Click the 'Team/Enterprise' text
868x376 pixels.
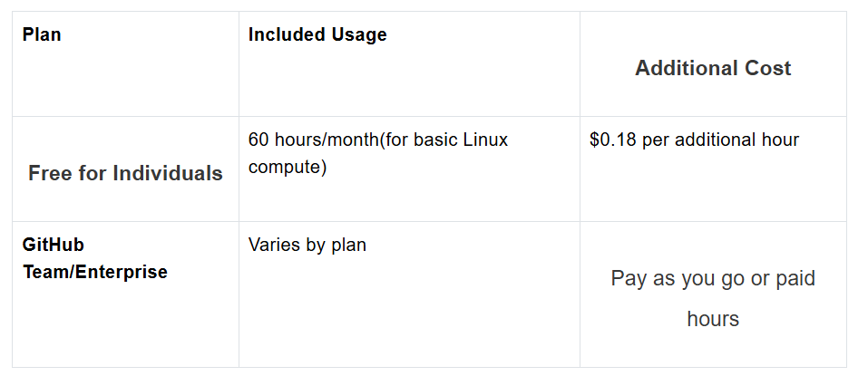click(94, 272)
